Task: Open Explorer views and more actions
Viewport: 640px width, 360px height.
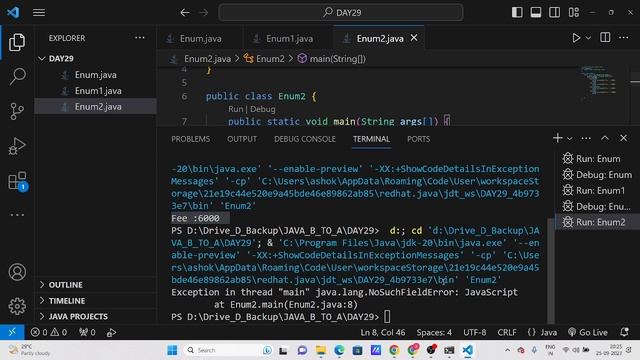Action: (140, 38)
